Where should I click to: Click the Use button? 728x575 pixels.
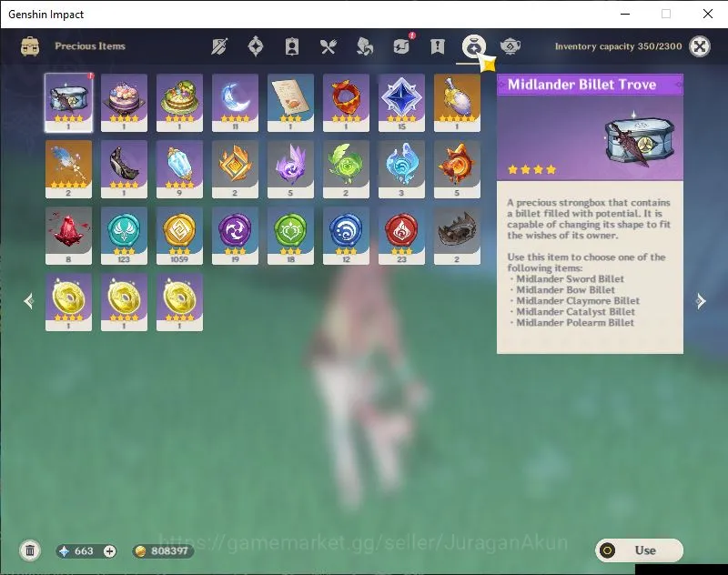[639, 550]
